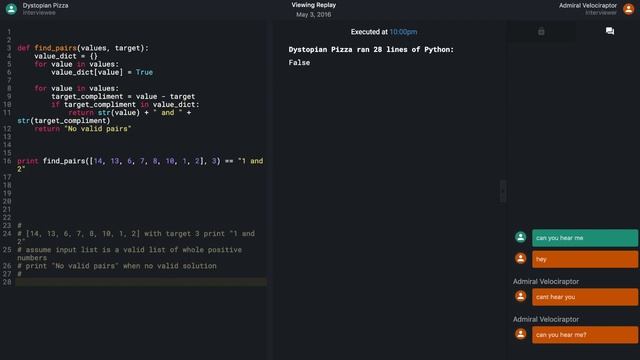This screenshot has height=360, width=640.
Task: Select the orange 'can you hear me?' message
Action: pos(584,335)
